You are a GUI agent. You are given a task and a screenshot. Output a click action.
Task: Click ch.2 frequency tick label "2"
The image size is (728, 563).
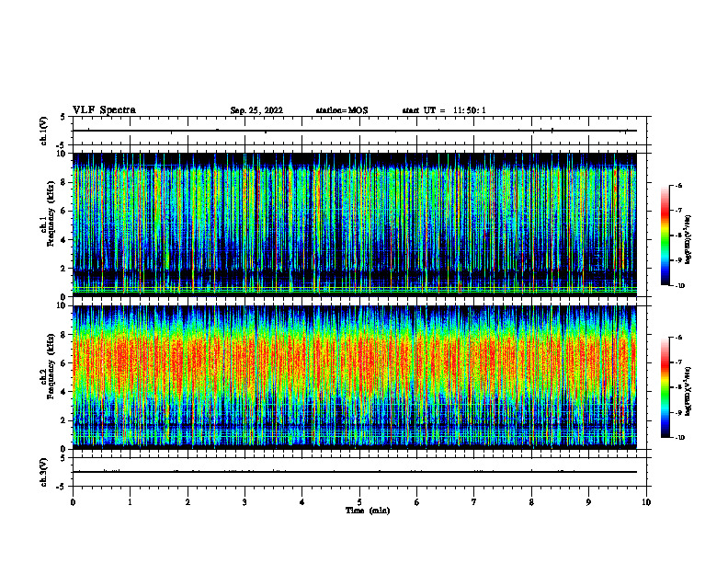64,420
